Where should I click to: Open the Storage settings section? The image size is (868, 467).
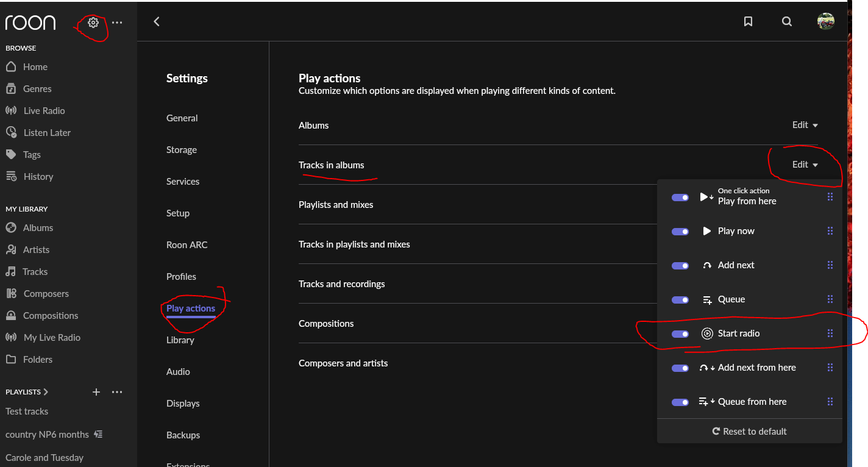(x=182, y=149)
